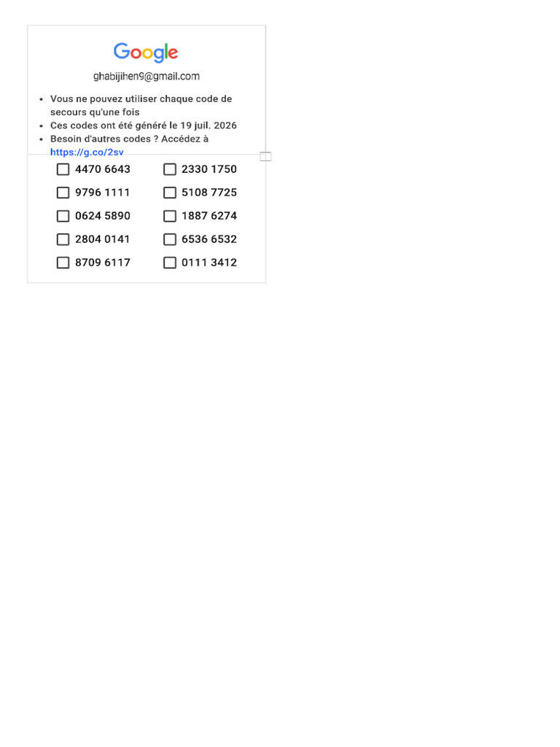Tick the box beside code 2804 0141
Viewport: 560px width, 747px height.
coord(63,239)
